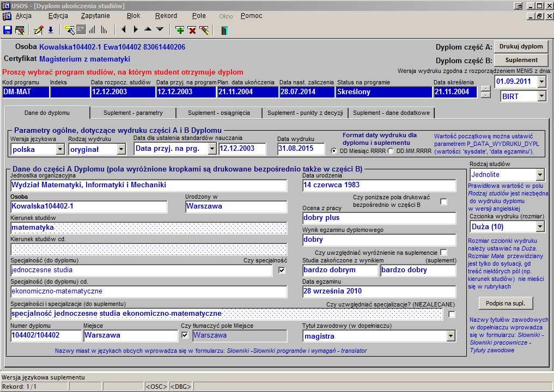The height and width of the screenshot is (392, 554).
Task: Open the Pomoc menu
Action: pyautogui.click(x=252, y=16)
